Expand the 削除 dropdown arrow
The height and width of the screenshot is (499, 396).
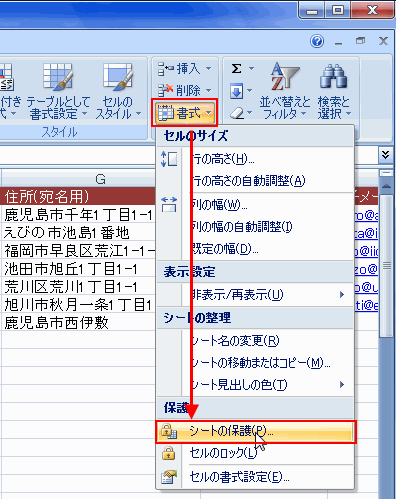(209, 90)
